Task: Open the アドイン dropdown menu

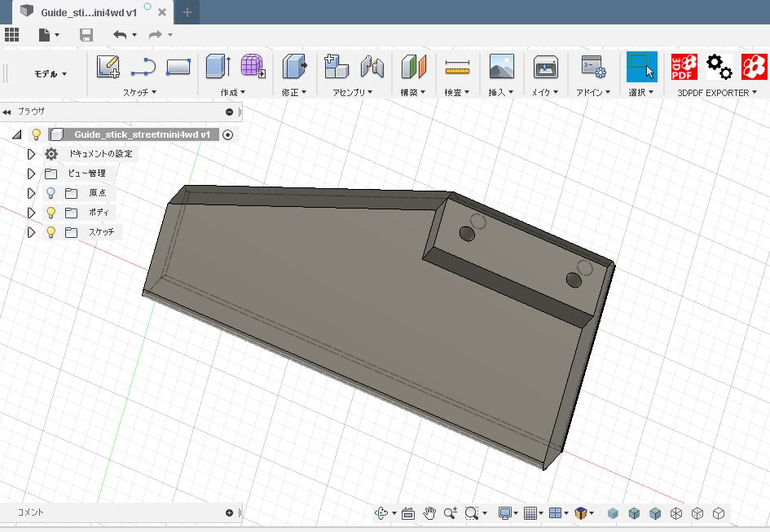Action: (x=593, y=92)
